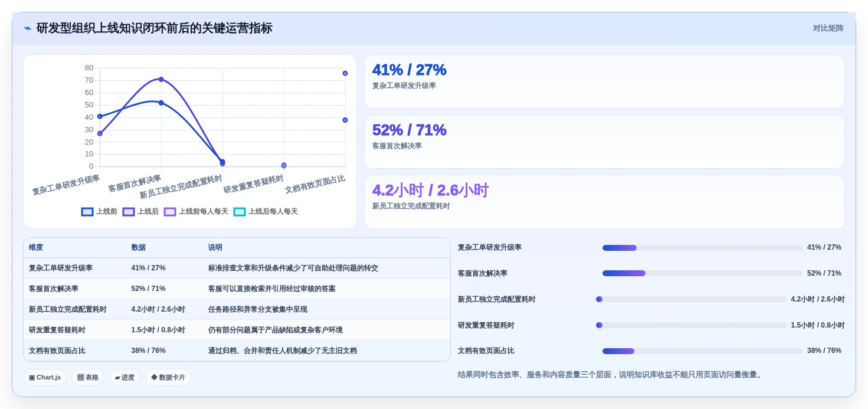
Task: Click the description 任务路径和异常分支被集中呈现
Action: [258, 309]
